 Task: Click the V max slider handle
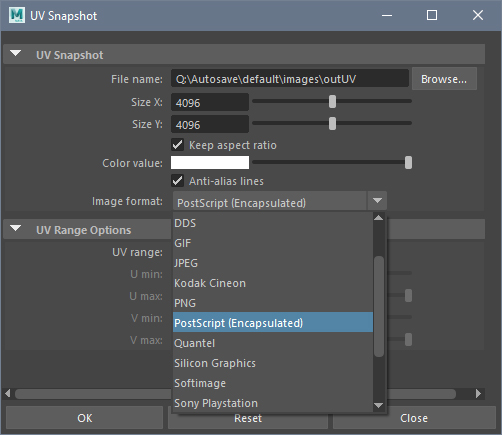(x=408, y=339)
